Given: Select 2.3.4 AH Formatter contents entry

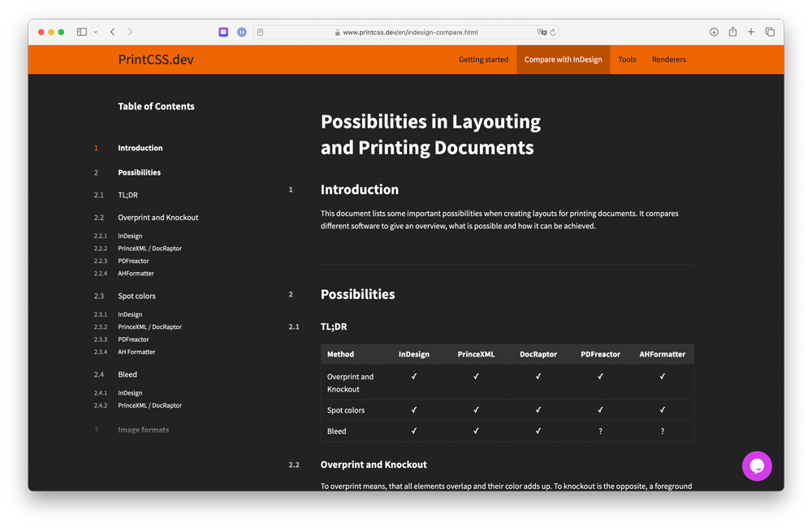Looking at the screenshot, I should click(136, 352).
